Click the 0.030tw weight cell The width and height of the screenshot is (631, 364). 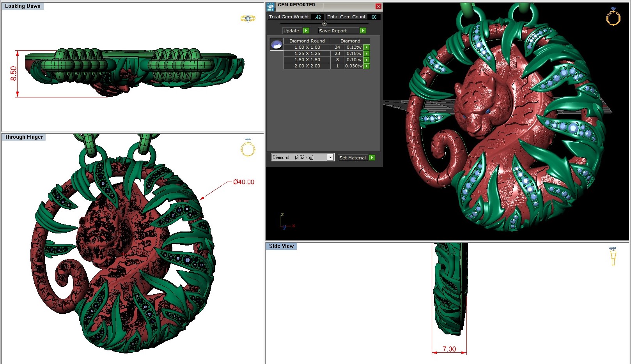pyautogui.click(x=354, y=66)
